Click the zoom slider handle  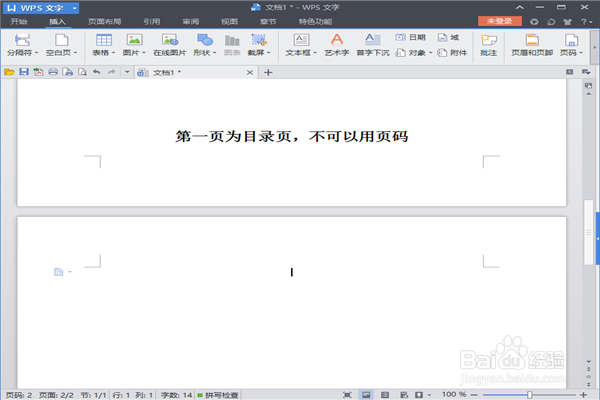(530, 395)
